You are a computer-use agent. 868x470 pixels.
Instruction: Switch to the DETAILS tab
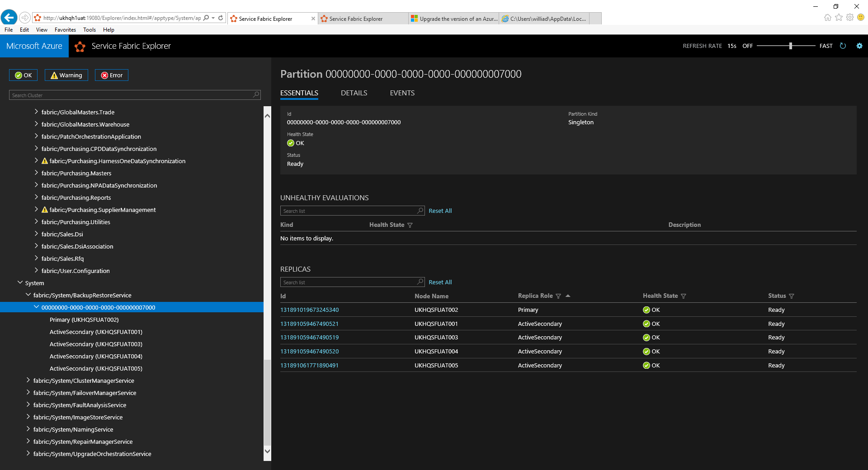click(x=354, y=93)
